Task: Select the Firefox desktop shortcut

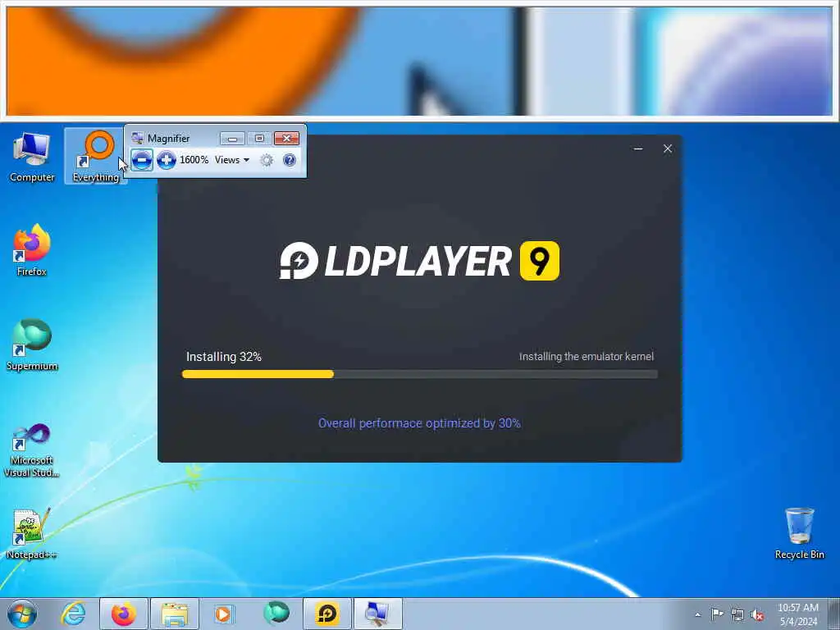Action: [32, 250]
